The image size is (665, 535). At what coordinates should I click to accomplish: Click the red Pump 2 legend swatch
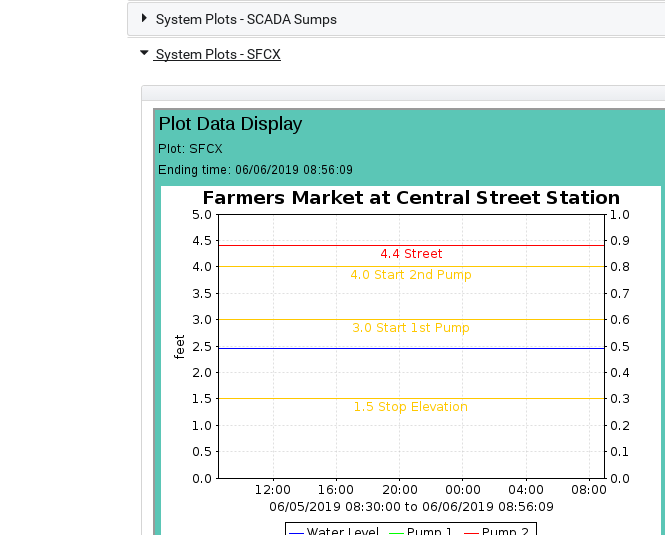472,532
